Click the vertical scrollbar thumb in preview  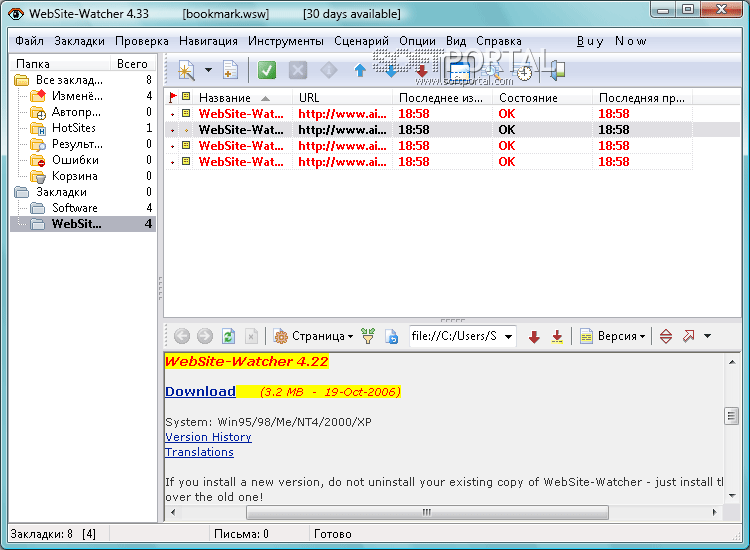(731, 416)
